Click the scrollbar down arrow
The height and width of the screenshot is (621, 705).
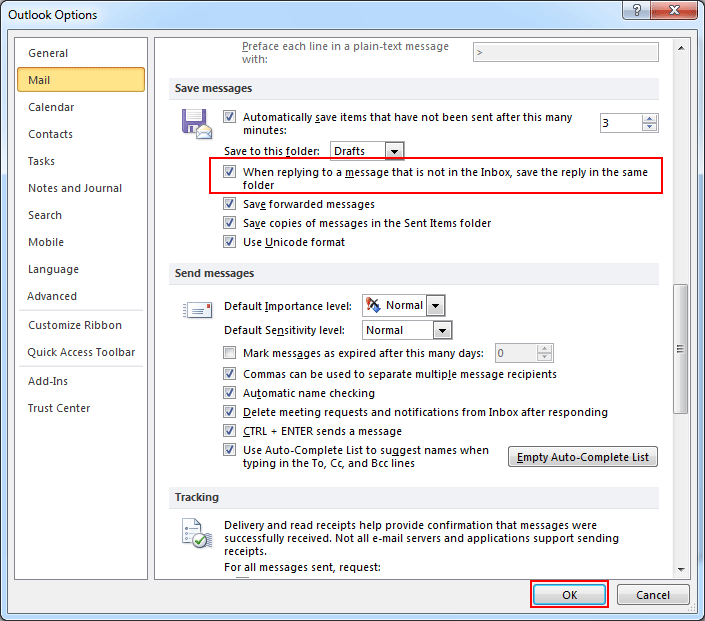coord(681,569)
